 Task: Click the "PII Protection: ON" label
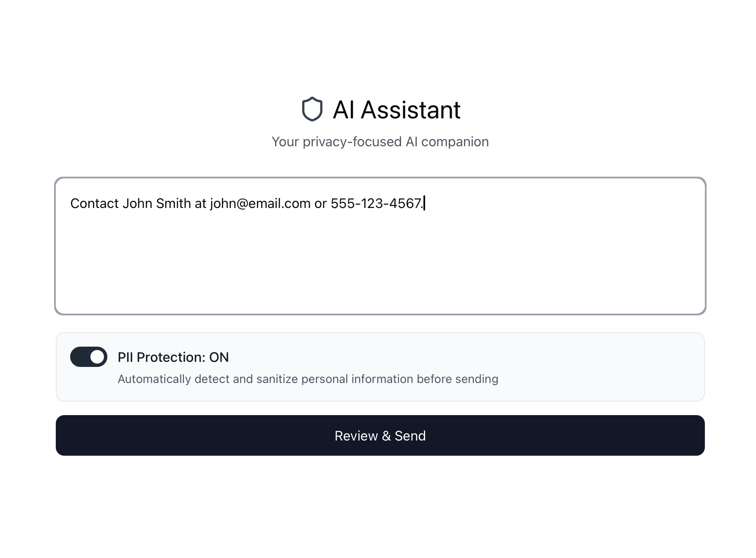pos(173,357)
